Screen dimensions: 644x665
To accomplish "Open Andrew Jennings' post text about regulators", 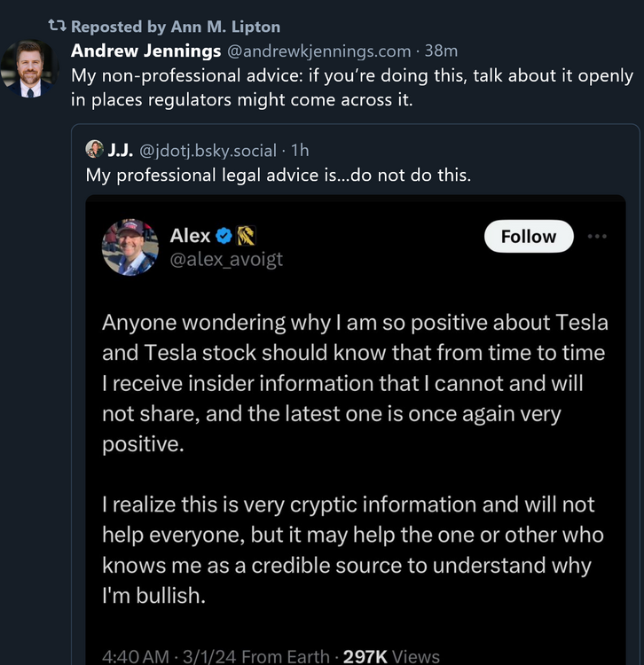I will coord(352,88).
